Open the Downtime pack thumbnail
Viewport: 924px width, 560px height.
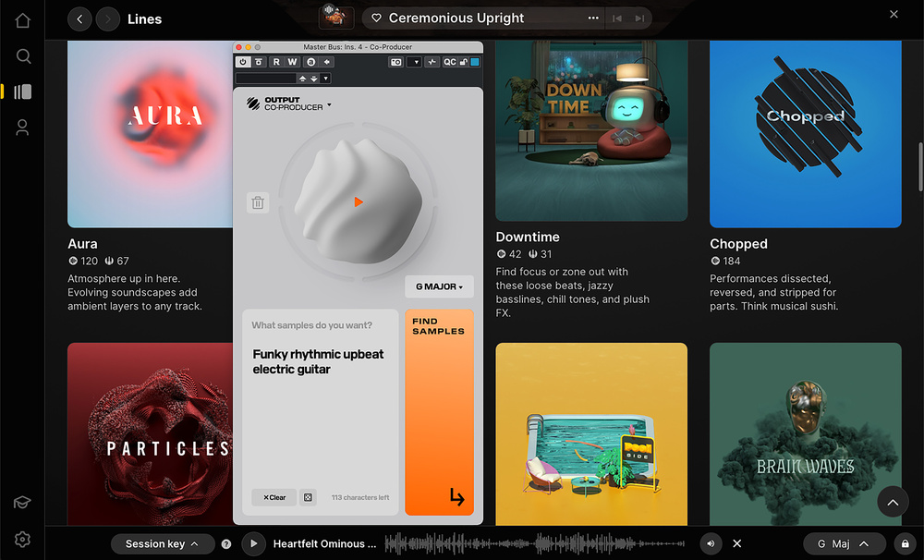tap(591, 129)
